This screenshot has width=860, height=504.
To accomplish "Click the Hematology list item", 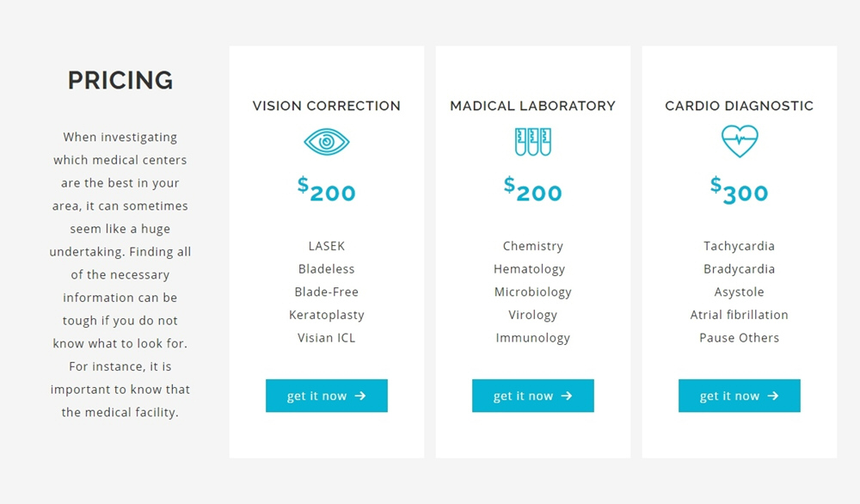I will coord(529,269).
